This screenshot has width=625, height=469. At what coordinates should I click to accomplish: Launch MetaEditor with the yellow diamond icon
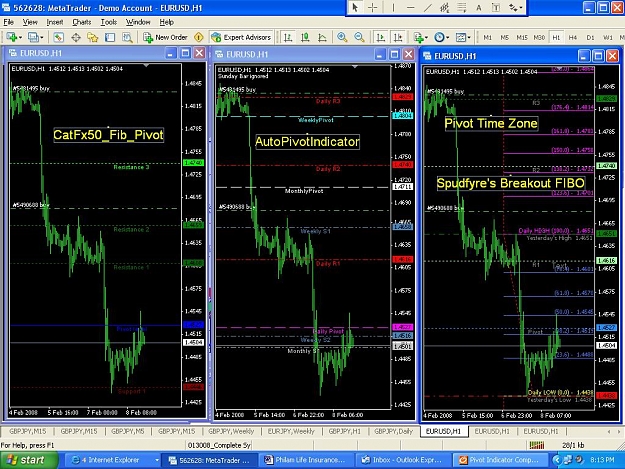coord(199,37)
